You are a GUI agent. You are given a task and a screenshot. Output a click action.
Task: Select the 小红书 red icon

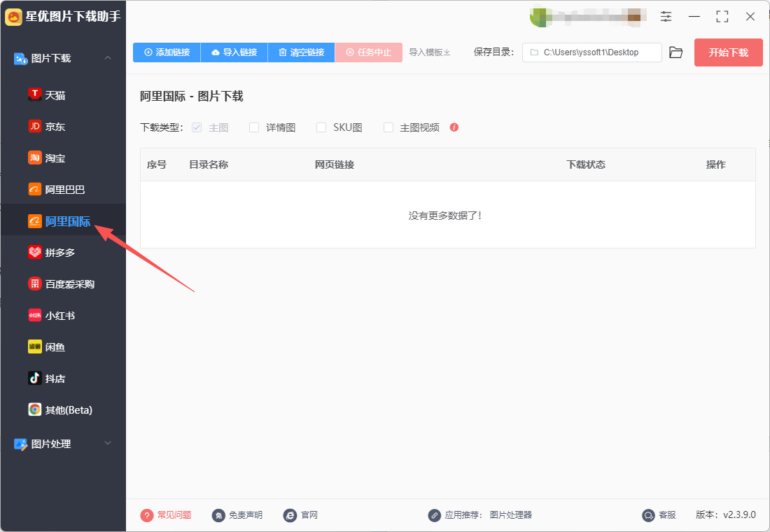pyautogui.click(x=35, y=316)
